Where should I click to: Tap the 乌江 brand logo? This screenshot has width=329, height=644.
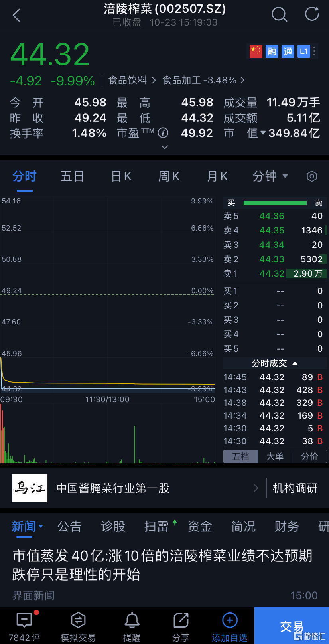30,488
